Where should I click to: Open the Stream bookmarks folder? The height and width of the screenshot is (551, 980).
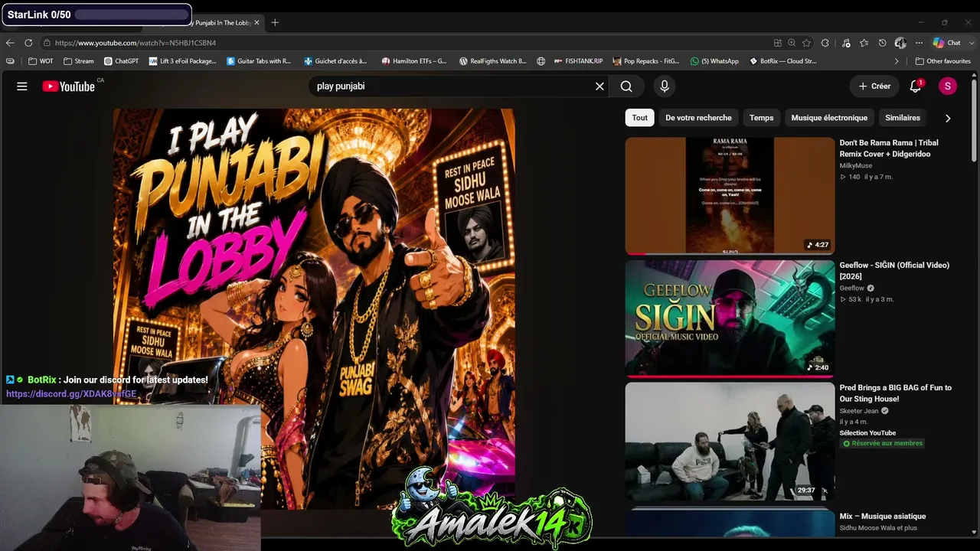click(x=79, y=61)
